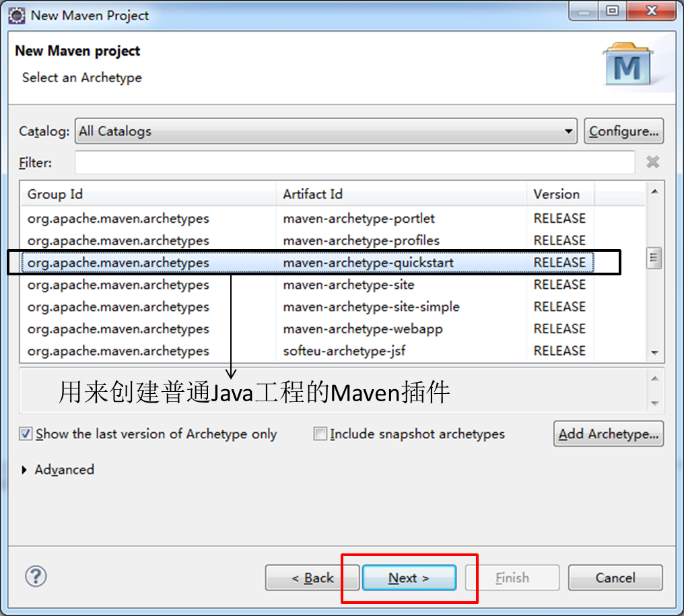Image resolution: width=684 pixels, height=616 pixels.
Task: Click the help question mark icon
Action: point(36,576)
